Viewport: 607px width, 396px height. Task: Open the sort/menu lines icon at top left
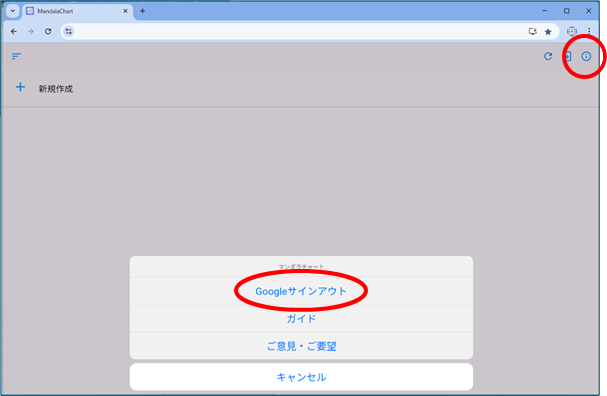pyautogui.click(x=16, y=56)
